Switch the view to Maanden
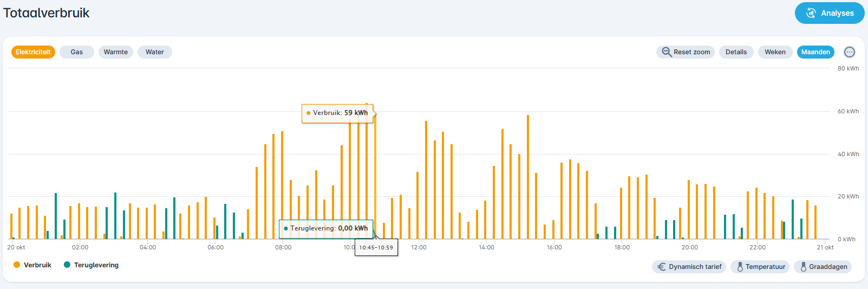The height and width of the screenshot is (289, 868). click(815, 52)
